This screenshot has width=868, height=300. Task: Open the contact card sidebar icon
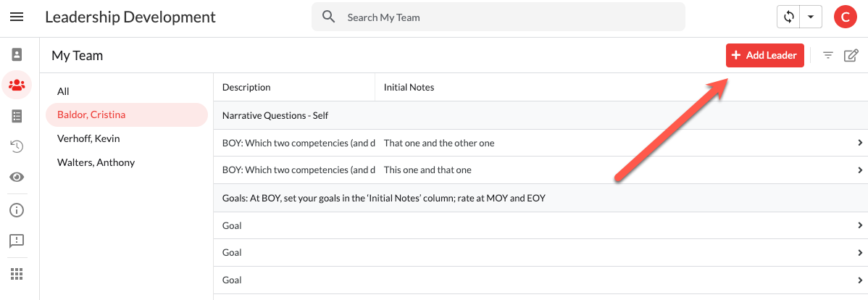pyautogui.click(x=17, y=54)
